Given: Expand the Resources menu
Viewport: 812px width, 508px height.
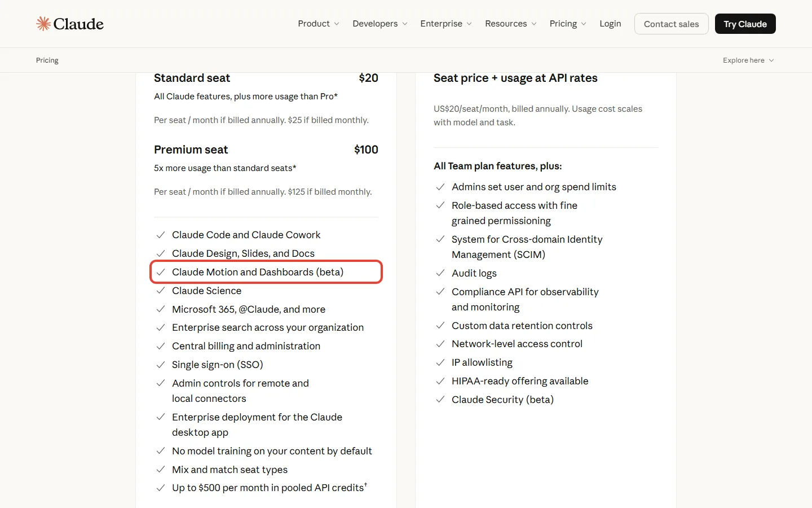Looking at the screenshot, I should coord(511,24).
